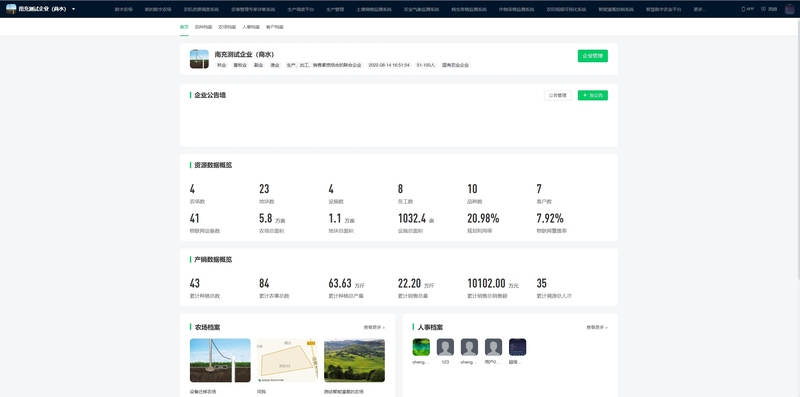800x397 pixels.
Task: Click the user avatar at top right
Action: [790, 9]
